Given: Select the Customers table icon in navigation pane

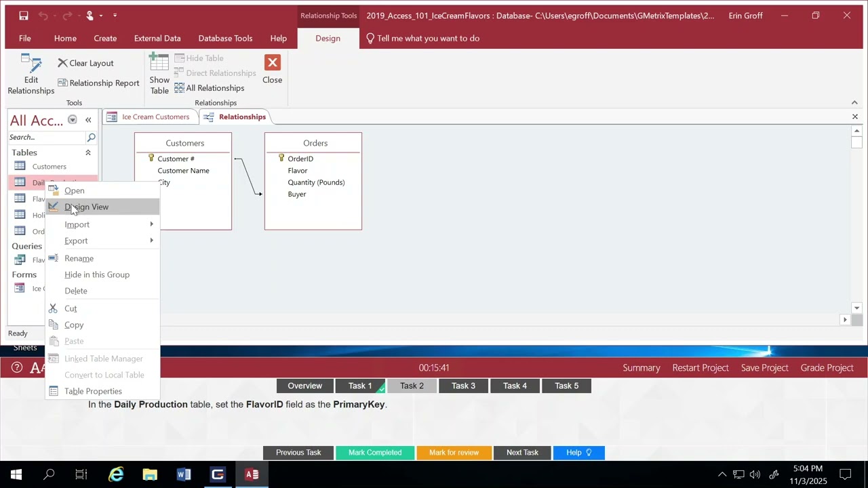Looking at the screenshot, I should point(20,166).
